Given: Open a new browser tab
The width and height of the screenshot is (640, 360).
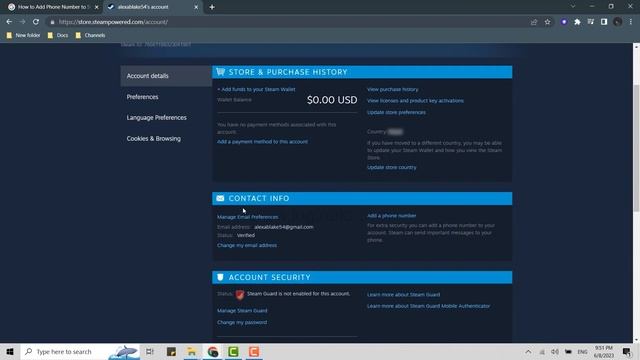Looking at the screenshot, I should coord(212,7).
